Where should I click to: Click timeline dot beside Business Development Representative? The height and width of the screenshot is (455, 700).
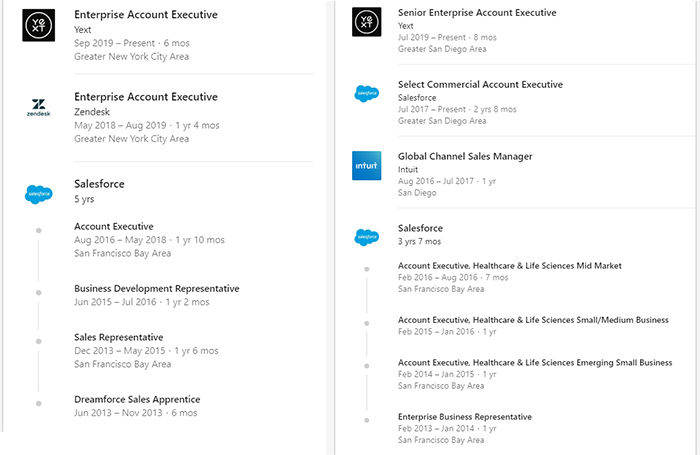tap(39, 293)
